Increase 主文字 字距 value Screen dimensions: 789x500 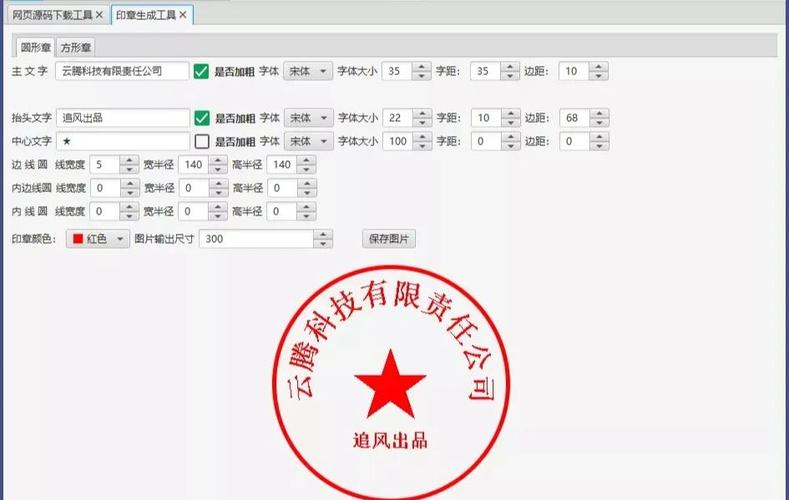(510, 67)
